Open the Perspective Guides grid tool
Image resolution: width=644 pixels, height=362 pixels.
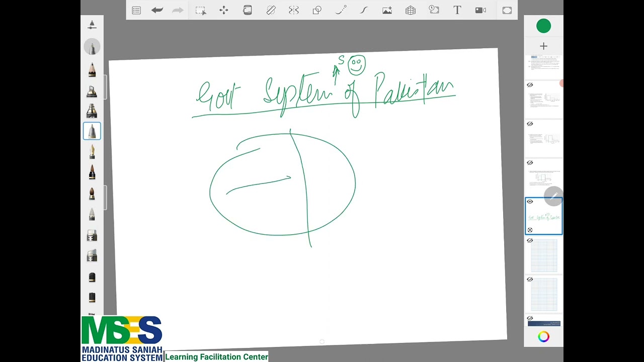(x=411, y=10)
